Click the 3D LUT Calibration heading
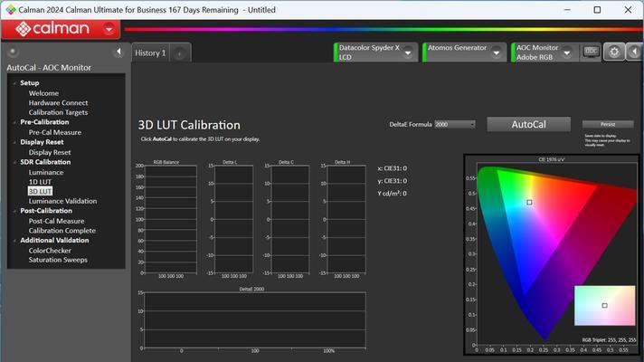Image resolution: width=644 pixels, height=362 pixels. tap(189, 125)
